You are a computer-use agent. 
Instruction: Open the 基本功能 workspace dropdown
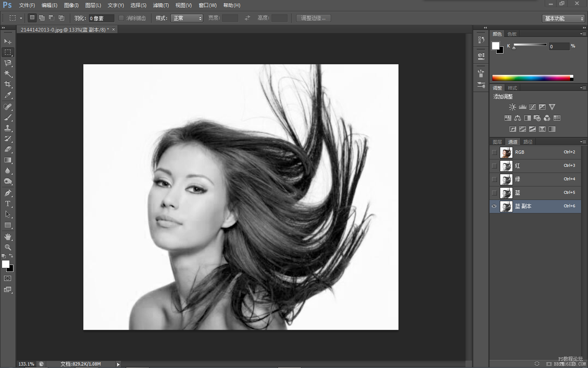(x=564, y=18)
